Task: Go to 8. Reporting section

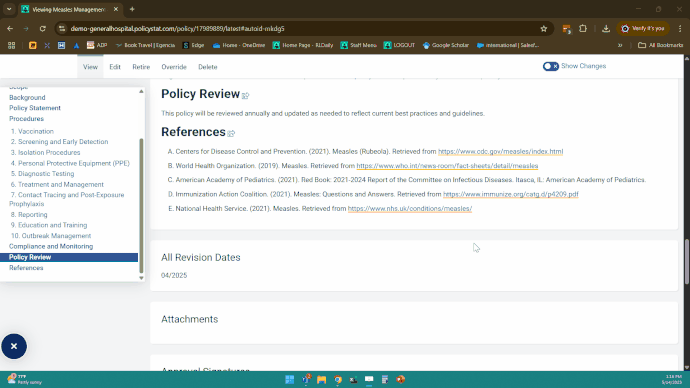Action: (29, 215)
